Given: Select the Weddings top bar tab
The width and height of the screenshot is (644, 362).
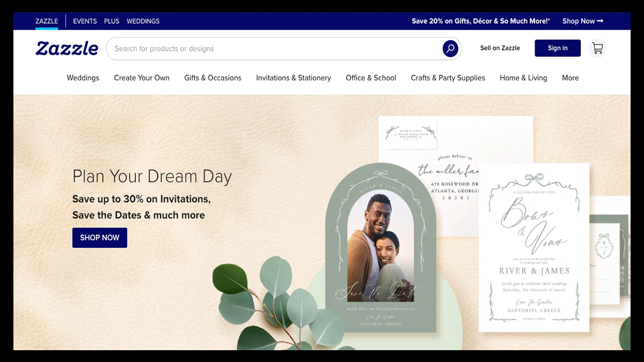Looking at the screenshot, I should [143, 21].
